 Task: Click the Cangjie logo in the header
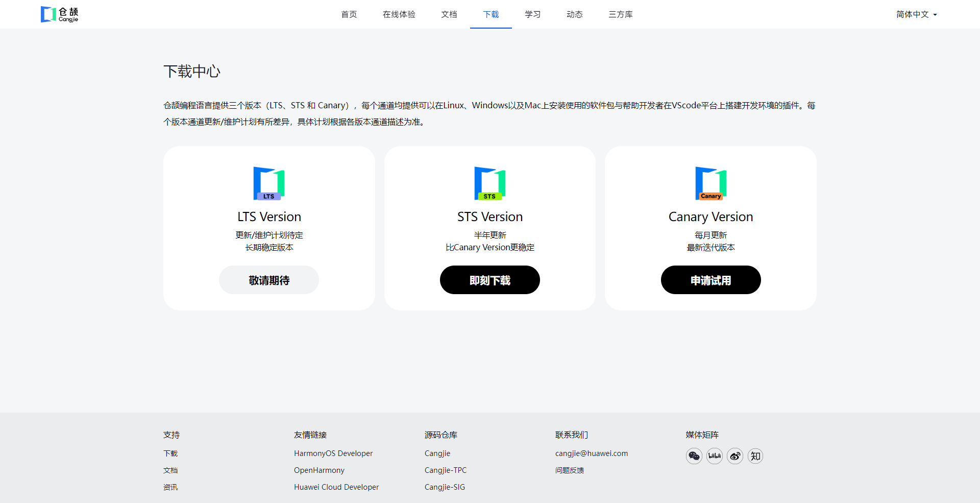(59, 14)
